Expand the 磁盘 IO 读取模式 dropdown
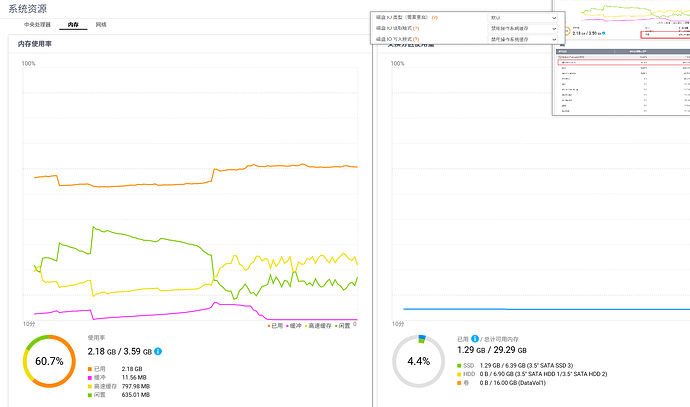 tap(523, 28)
